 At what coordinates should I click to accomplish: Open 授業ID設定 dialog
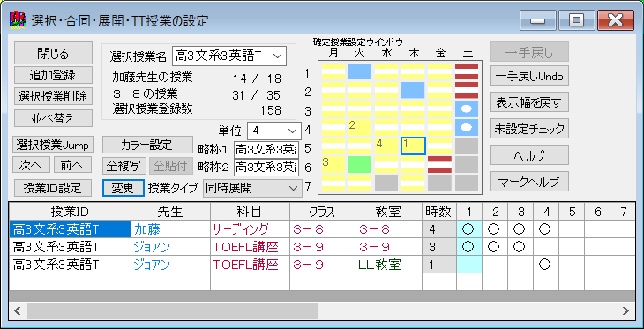(x=53, y=188)
